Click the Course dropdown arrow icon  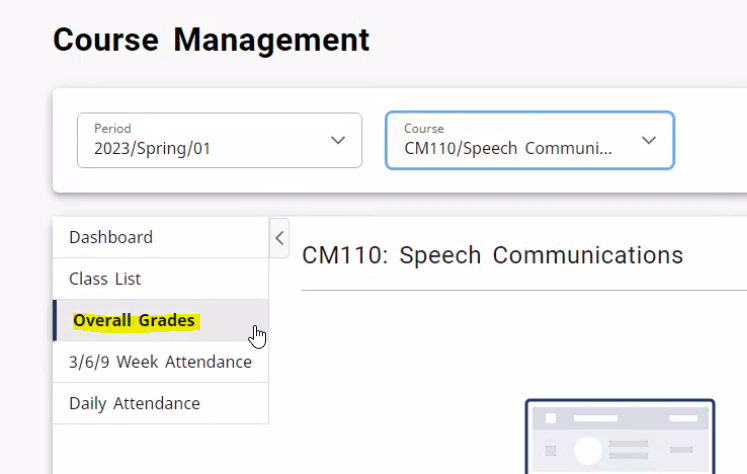point(649,140)
